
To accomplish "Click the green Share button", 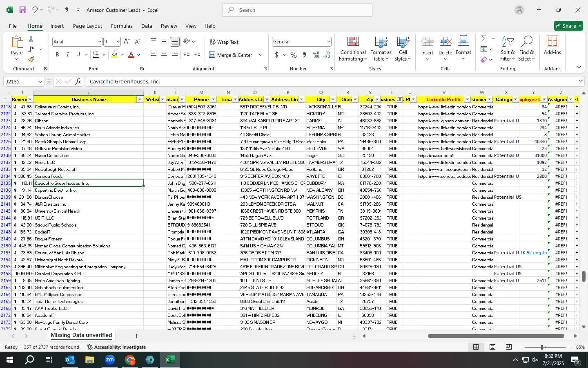I will point(568,26).
